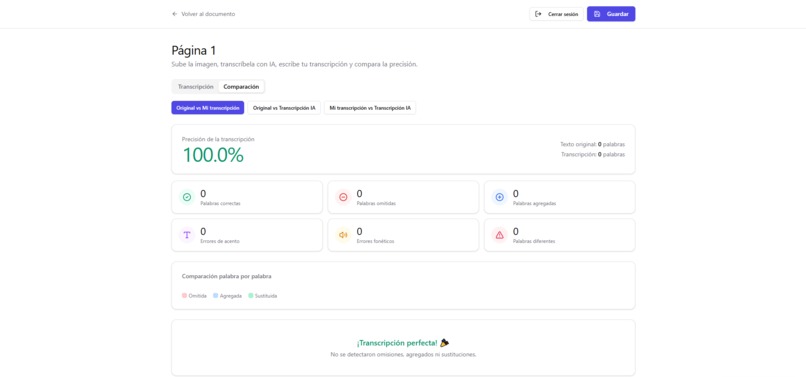
Task: Click the Sube la imagen subtitle text
Action: pos(295,65)
